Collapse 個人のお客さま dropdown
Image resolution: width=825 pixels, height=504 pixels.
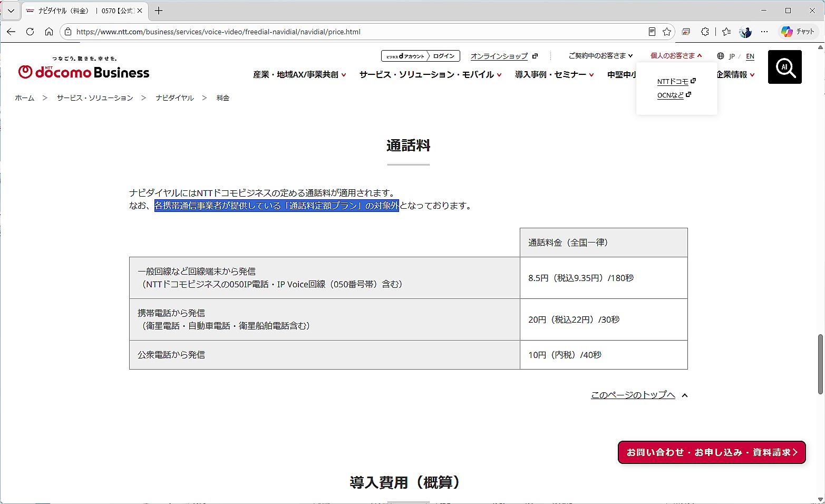(x=676, y=55)
